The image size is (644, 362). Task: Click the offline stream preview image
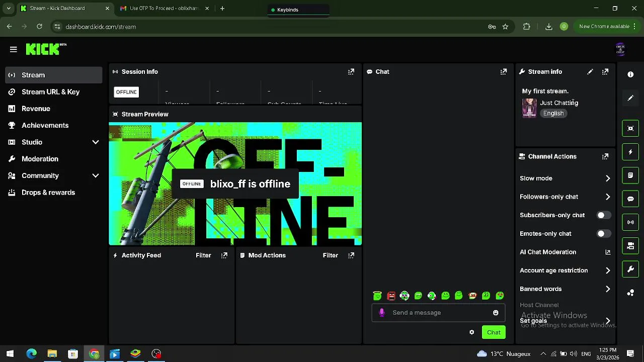tap(235, 184)
